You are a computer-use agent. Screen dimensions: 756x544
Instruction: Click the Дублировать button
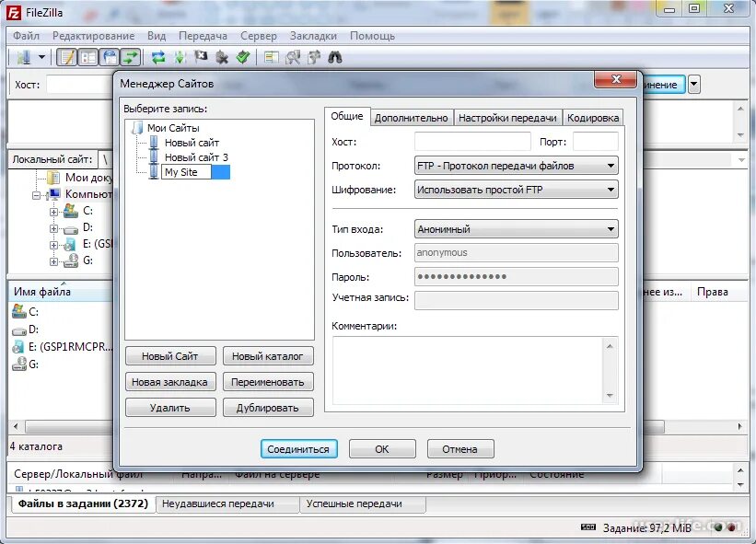[268, 408]
